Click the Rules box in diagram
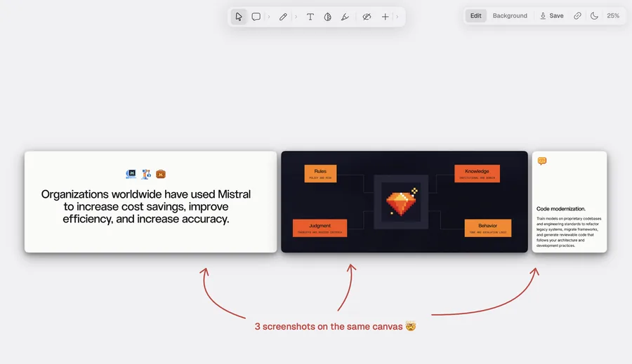Screen dimensions: 632x364 (x=320, y=173)
